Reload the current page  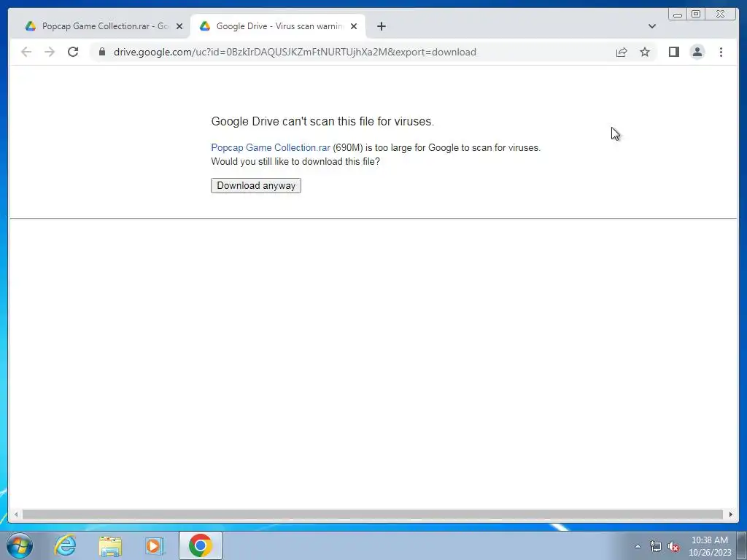click(x=73, y=52)
